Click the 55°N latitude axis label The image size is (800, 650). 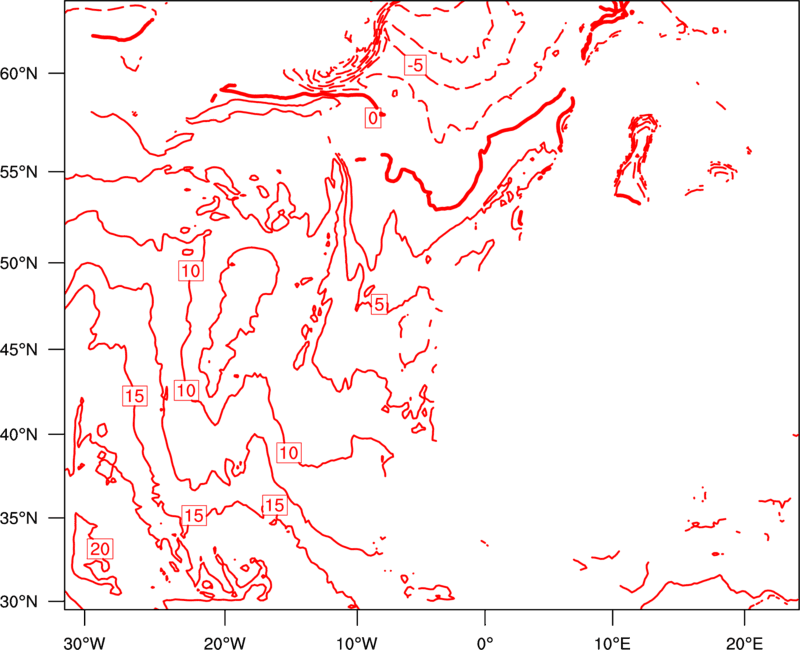coord(19,172)
